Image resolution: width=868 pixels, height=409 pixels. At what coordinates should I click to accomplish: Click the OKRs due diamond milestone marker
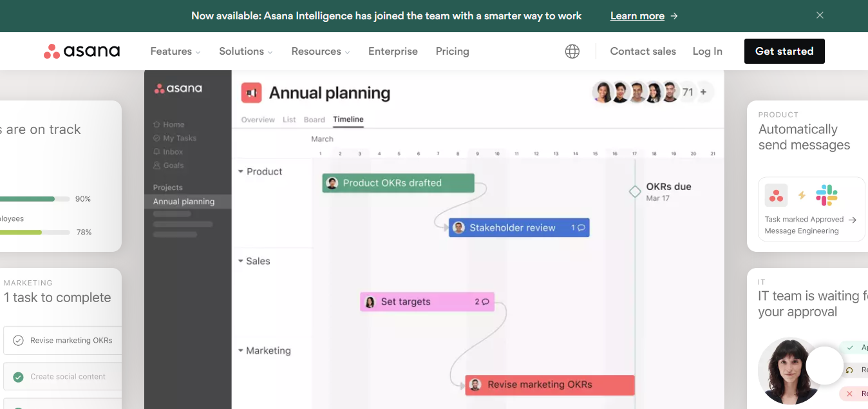point(635,191)
